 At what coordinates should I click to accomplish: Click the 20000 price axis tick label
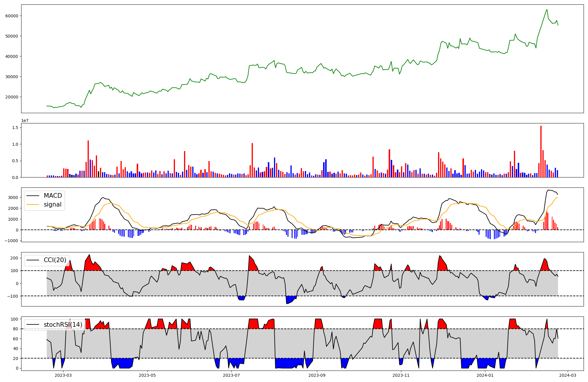click(x=12, y=97)
